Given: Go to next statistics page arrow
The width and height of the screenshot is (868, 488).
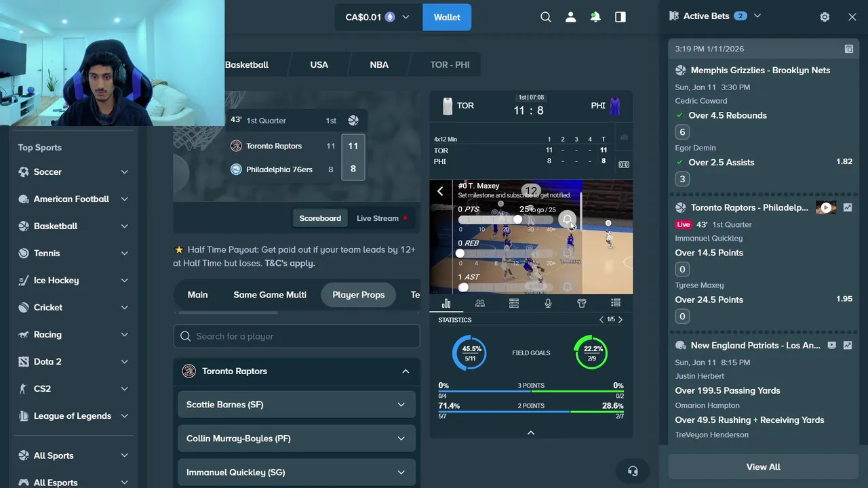Looking at the screenshot, I should coord(620,320).
